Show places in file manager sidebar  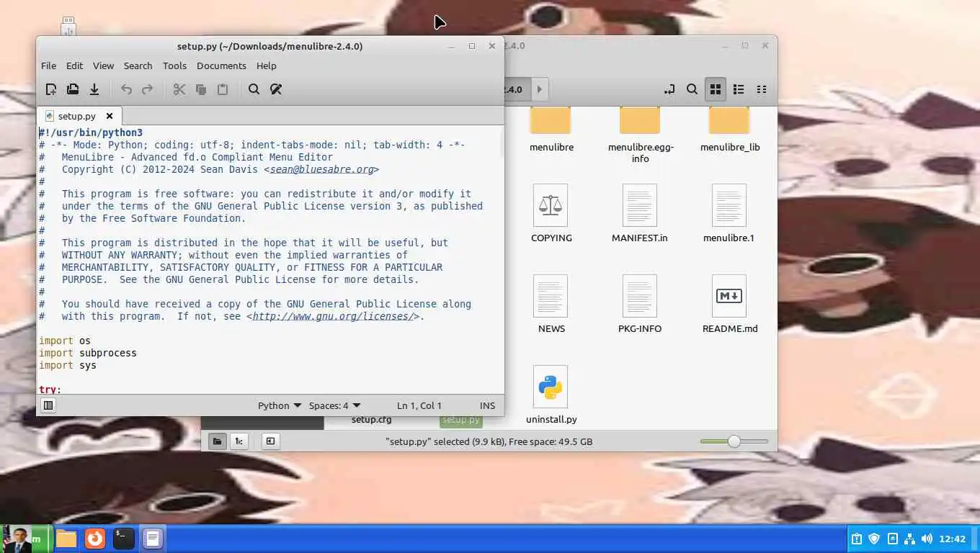[217, 441]
